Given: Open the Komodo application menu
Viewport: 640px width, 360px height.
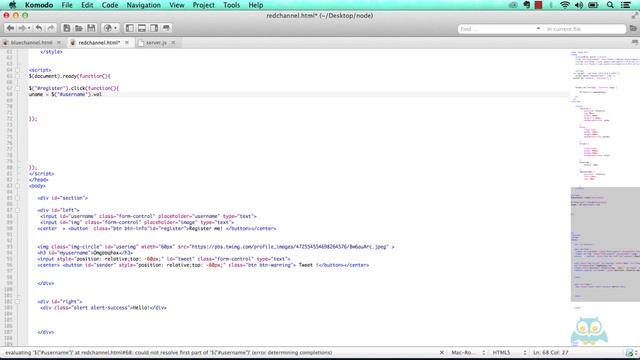Looking at the screenshot, I should [x=39, y=5].
